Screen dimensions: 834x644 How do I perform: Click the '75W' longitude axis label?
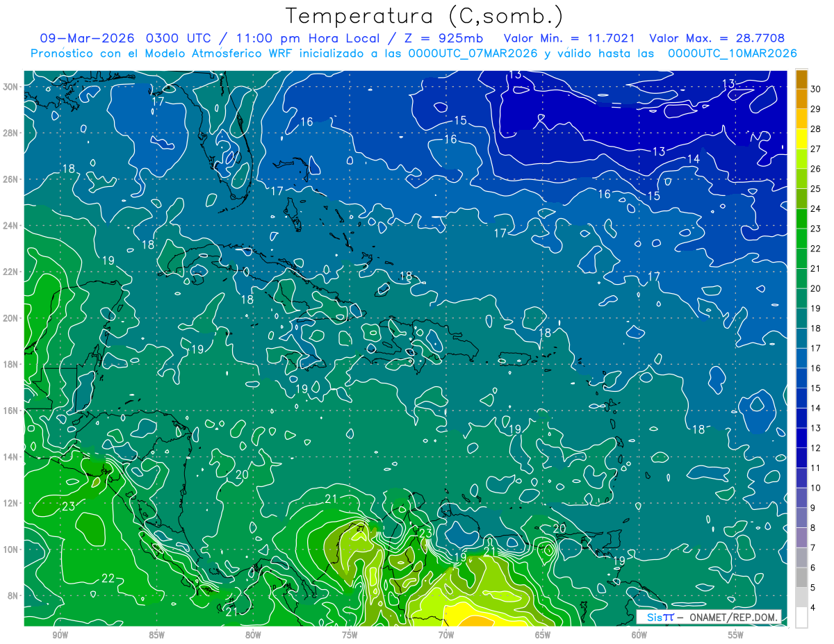point(350,635)
